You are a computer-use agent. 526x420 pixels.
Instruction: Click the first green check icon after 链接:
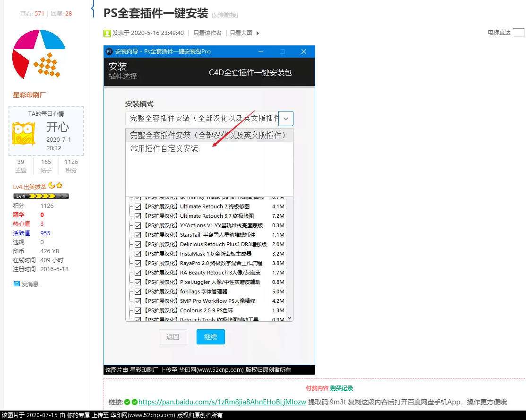(x=127, y=402)
